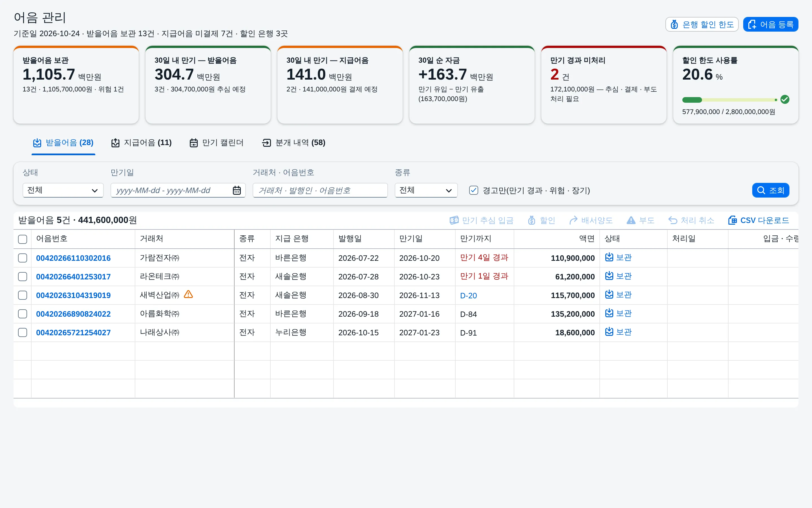Open the 상태 filter dropdown
The width and height of the screenshot is (812, 508).
63,190
